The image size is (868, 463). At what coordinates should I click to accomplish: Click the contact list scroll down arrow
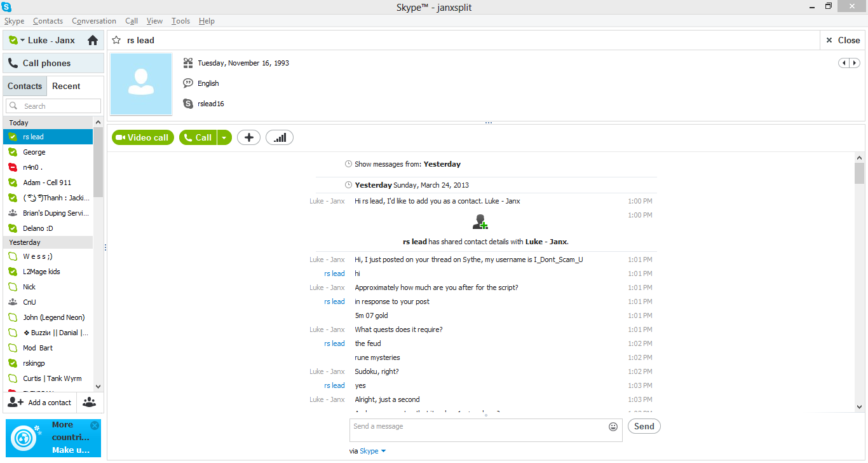point(98,386)
